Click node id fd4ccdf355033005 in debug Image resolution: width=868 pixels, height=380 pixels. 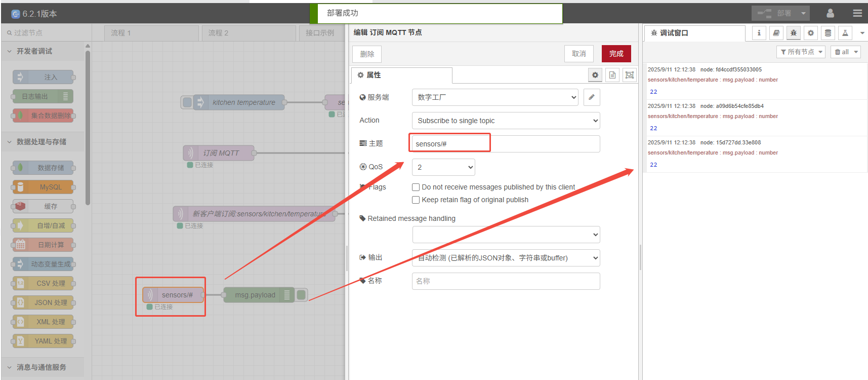click(x=731, y=69)
